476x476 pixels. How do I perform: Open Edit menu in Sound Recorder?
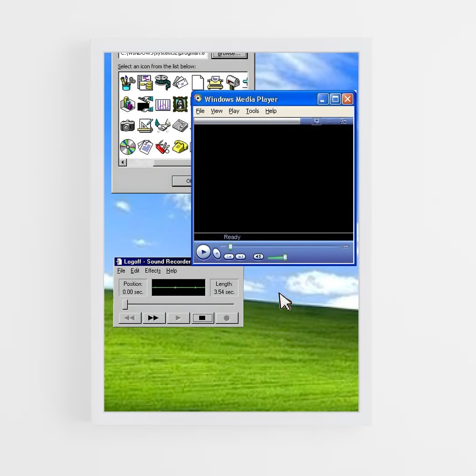click(135, 271)
